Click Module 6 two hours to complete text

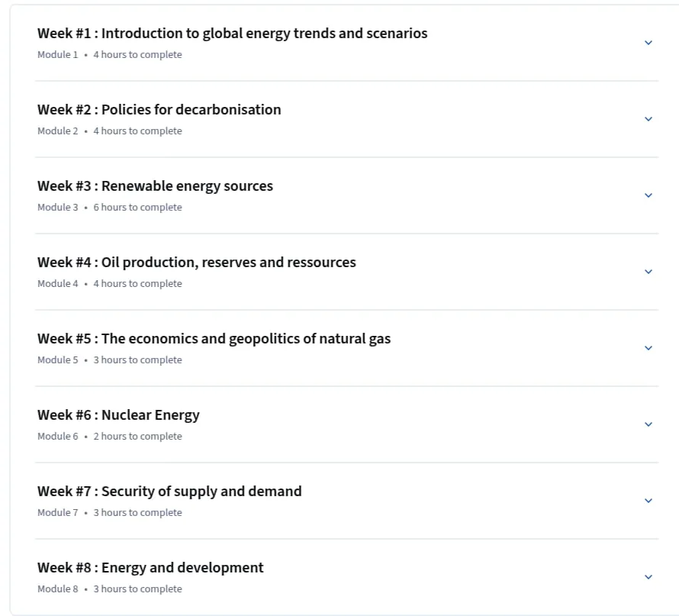tap(110, 436)
